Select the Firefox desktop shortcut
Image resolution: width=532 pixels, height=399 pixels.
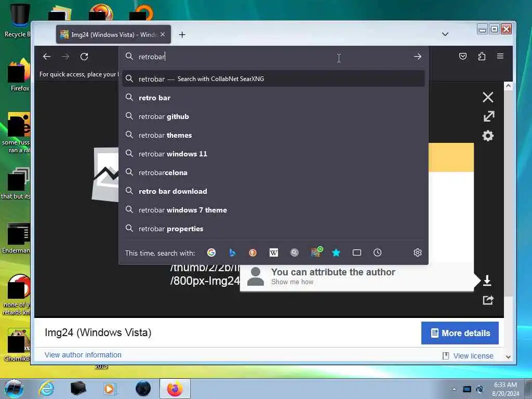point(19,75)
